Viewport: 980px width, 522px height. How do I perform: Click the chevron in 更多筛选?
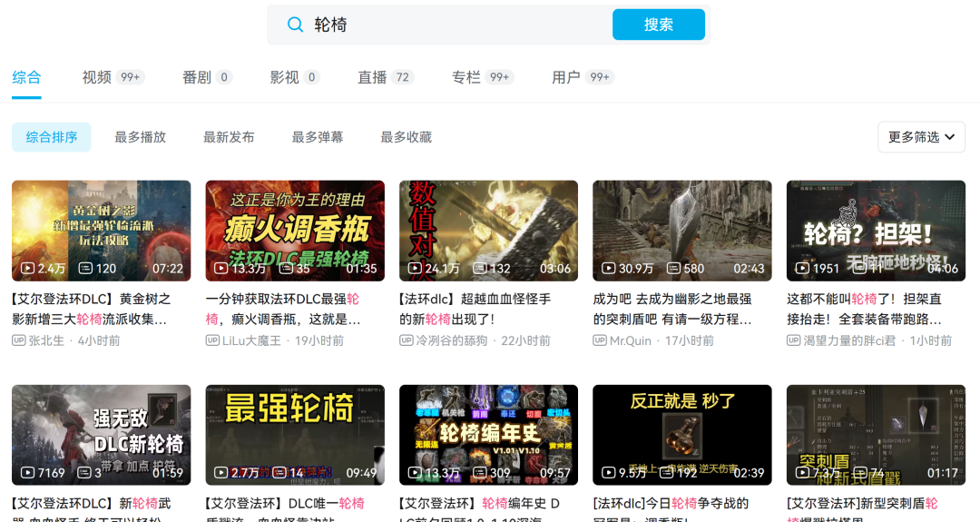coord(949,137)
